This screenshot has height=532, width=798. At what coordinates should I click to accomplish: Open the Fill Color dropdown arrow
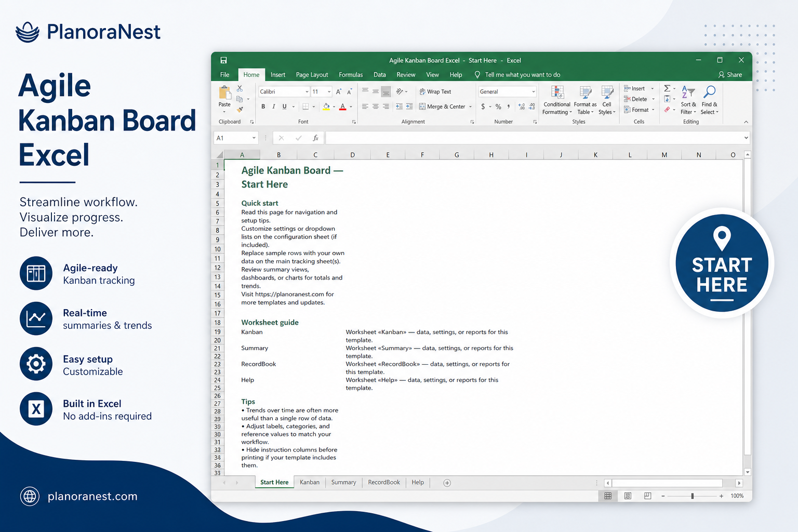tap(334, 107)
